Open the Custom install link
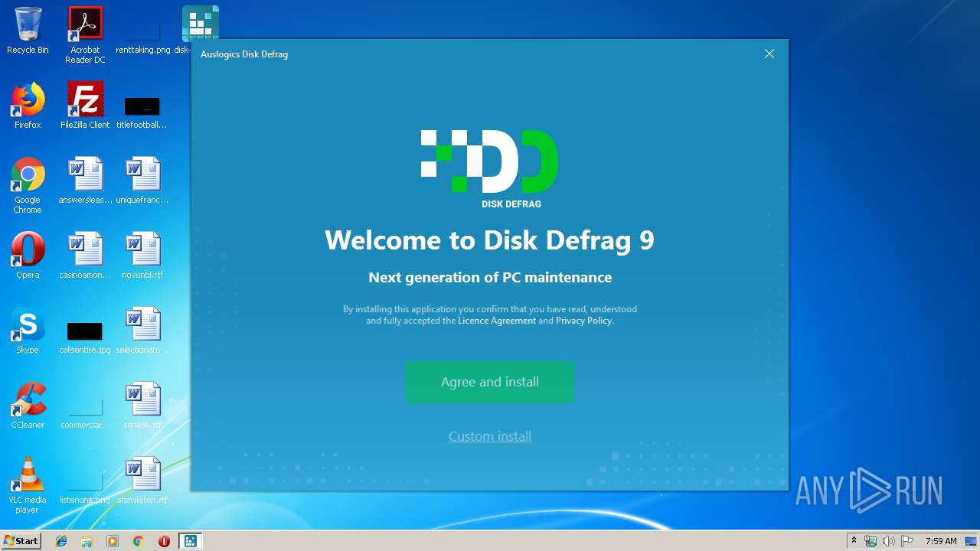980x551 pixels. click(490, 436)
